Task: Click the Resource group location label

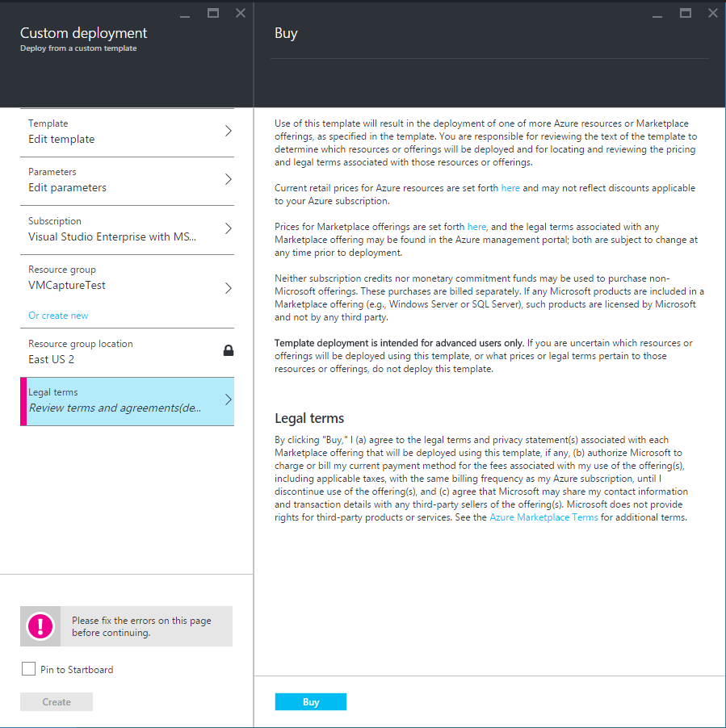Action: click(81, 344)
